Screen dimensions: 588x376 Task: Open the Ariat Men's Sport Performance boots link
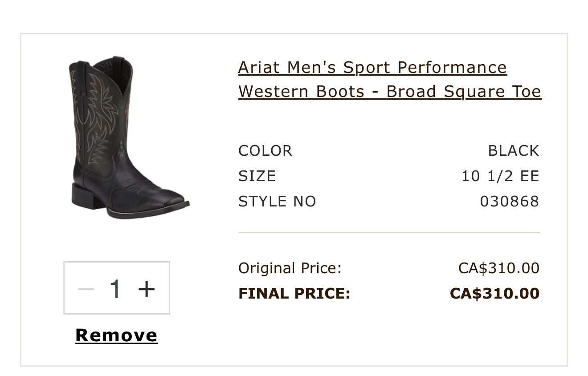372,68
